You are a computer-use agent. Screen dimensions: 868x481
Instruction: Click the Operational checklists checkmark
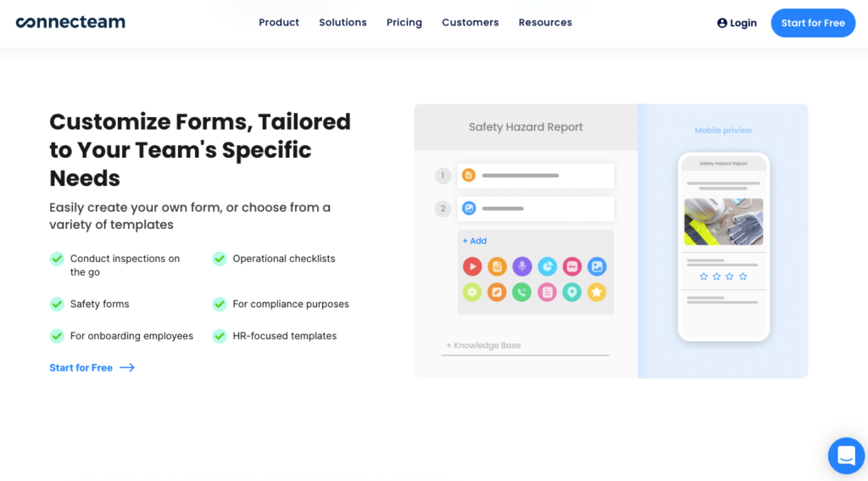[220, 259]
